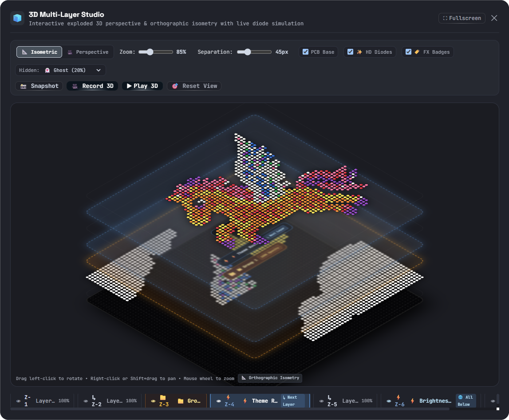Open the Hidden layers Ghost (20%) dropdown

(60, 70)
